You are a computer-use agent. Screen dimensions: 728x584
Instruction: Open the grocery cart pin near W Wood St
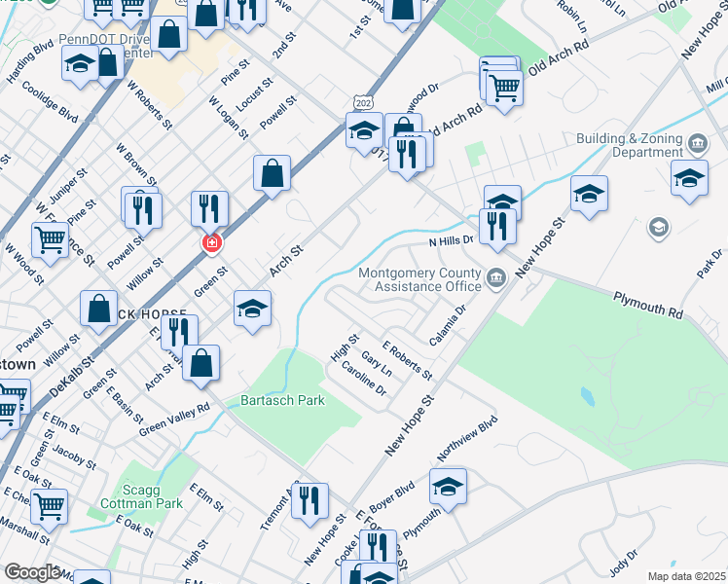pos(51,241)
